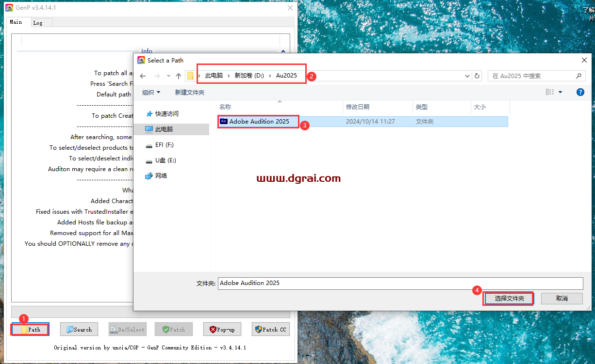Screen dimensions: 595x364
Task: Refresh the Au2025 folder view
Action: (x=477, y=76)
